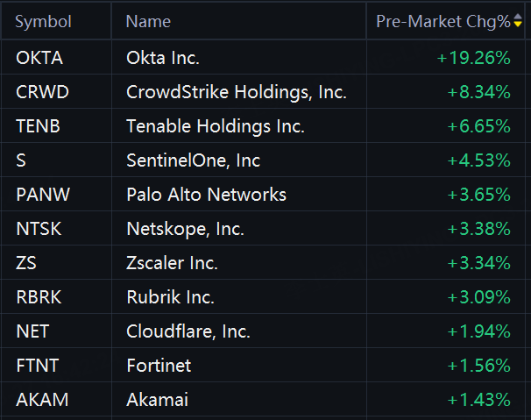531x420 pixels.
Task: Select the RBRK ticker symbol
Action: tap(39, 297)
